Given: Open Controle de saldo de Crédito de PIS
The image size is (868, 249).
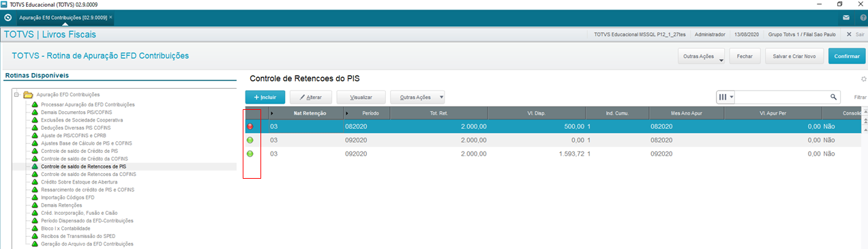Looking at the screenshot, I should point(79,151).
